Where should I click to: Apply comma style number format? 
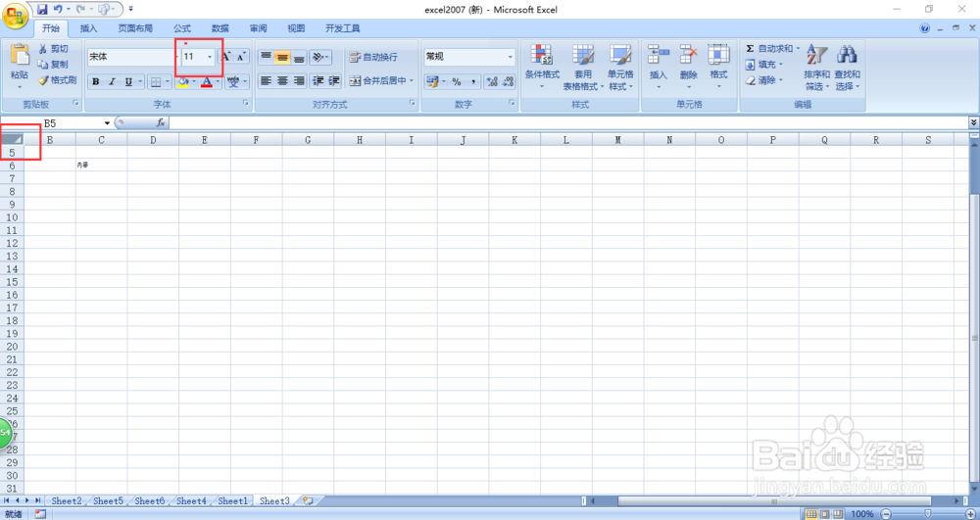[x=473, y=82]
